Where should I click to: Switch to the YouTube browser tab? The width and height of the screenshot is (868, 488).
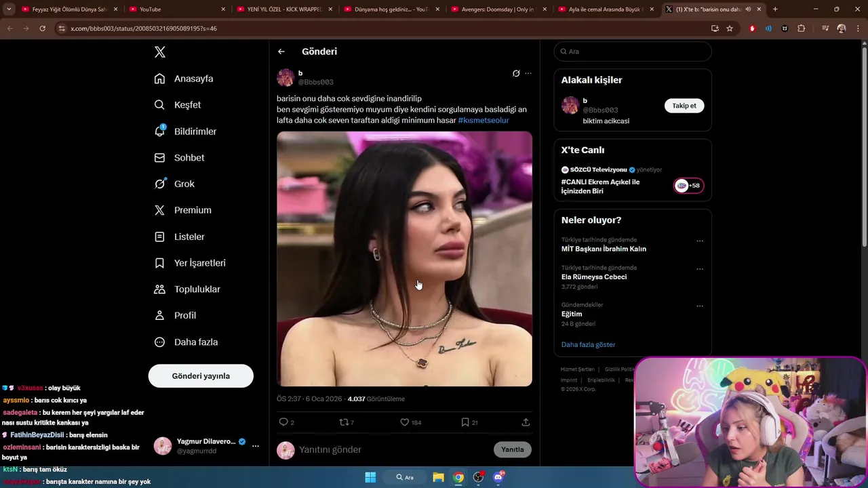[176, 9]
